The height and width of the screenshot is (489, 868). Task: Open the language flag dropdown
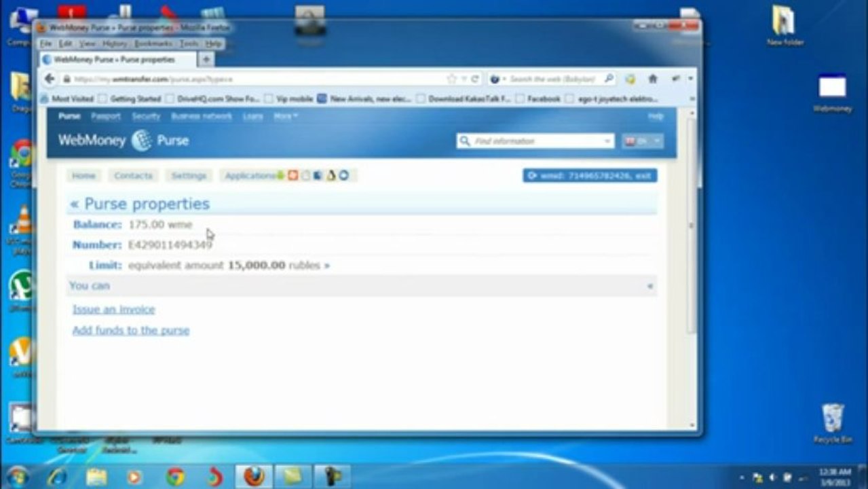tap(642, 141)
